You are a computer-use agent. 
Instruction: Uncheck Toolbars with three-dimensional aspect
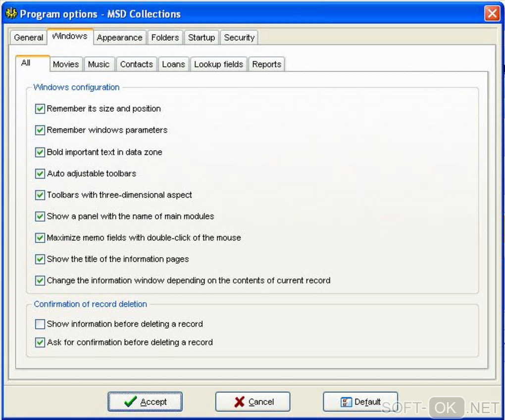click(x=40, y=195)
